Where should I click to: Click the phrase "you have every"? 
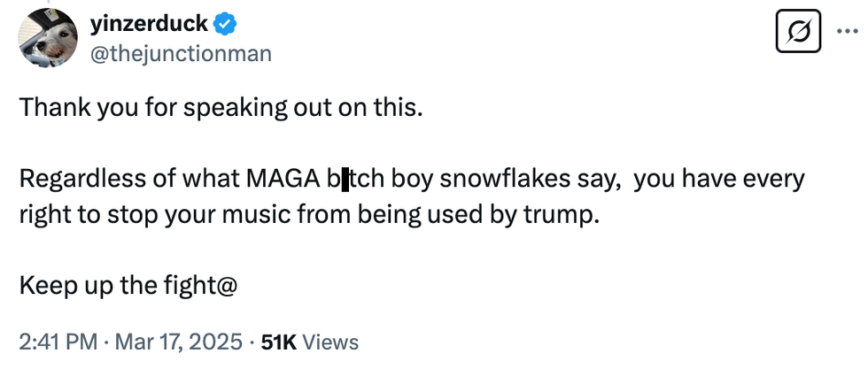coord(719,180)
